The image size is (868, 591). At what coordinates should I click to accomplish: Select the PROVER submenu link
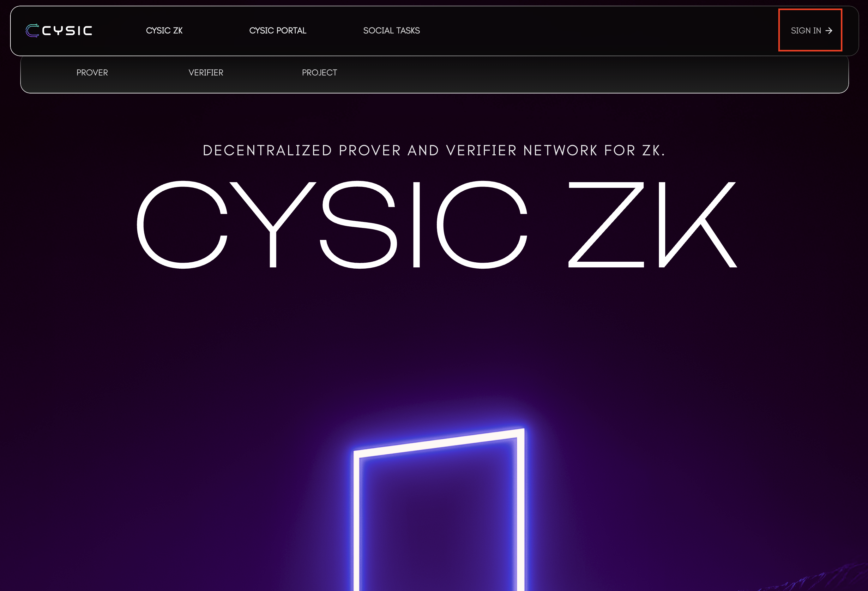tap(92, 73)
